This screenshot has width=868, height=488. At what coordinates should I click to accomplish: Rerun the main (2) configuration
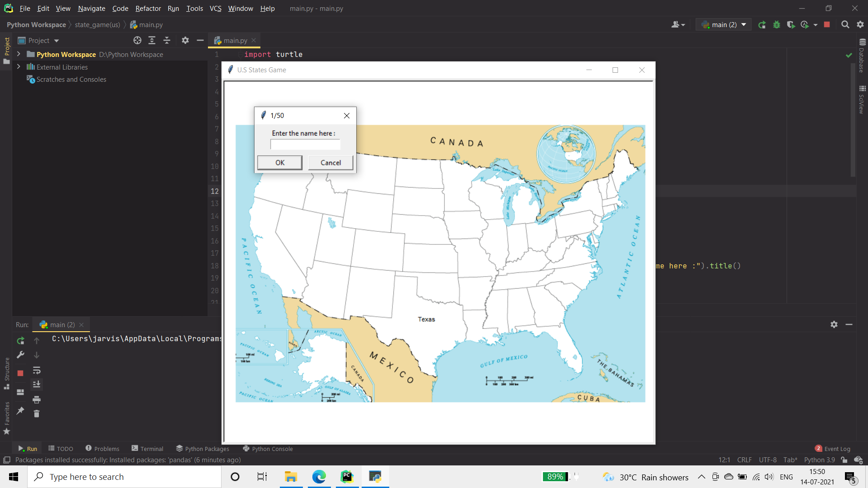click(762, 25)
